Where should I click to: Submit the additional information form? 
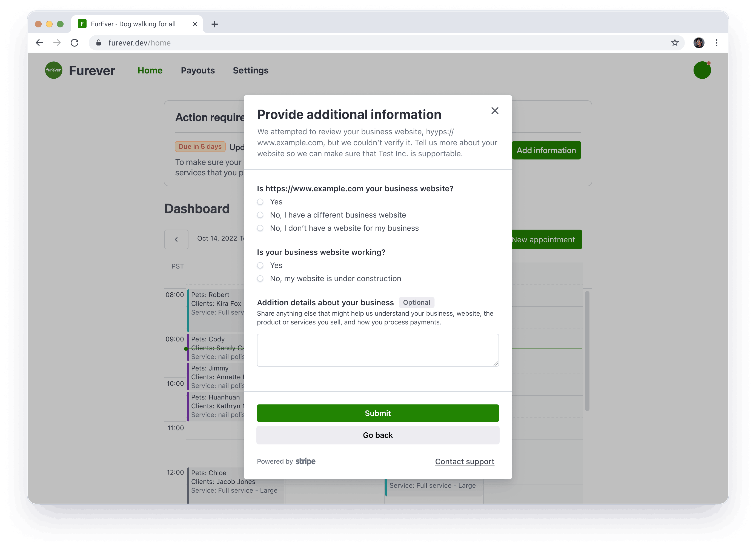[x=378, y=413]
